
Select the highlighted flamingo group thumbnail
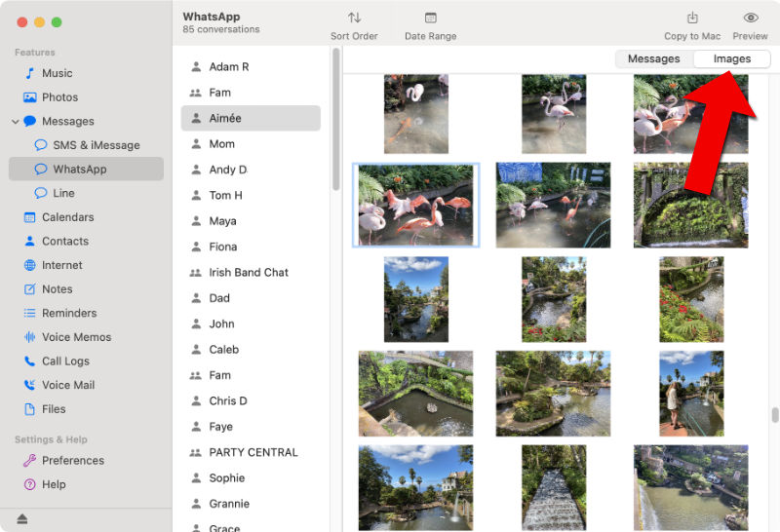[416, 205]
